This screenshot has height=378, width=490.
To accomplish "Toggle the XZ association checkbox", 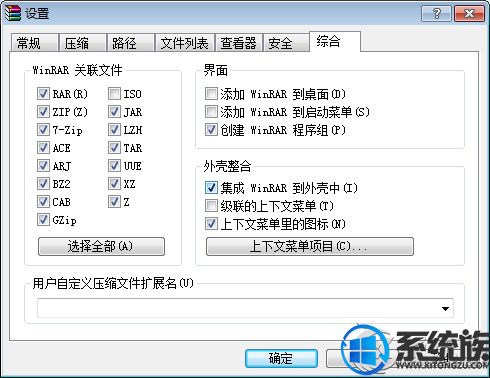I will (x=114, y=184).
